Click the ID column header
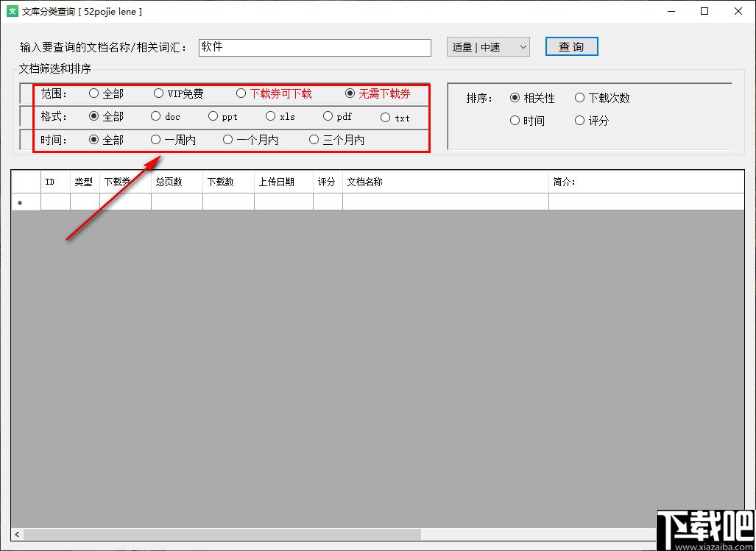Image resolution: width=756 pixels, height=551 pixels. [x=55, y=182]
